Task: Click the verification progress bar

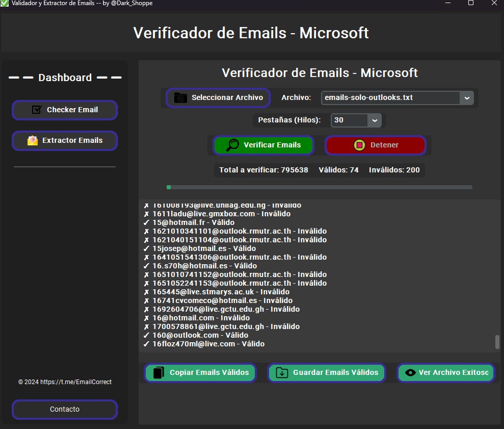Action: pyautogui.click(x=319, y=187)
